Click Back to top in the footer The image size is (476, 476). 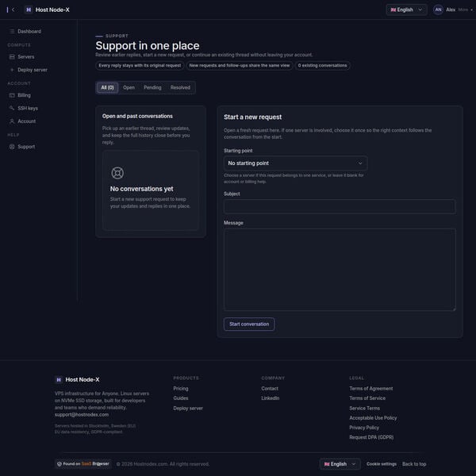coord(414,464)
